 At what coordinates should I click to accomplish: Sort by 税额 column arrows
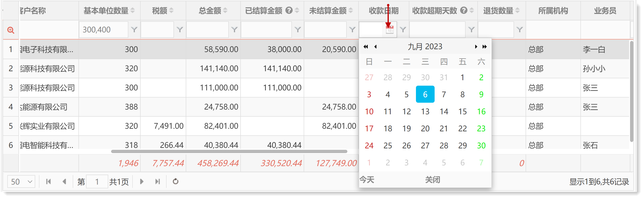(x=171, y=10)
